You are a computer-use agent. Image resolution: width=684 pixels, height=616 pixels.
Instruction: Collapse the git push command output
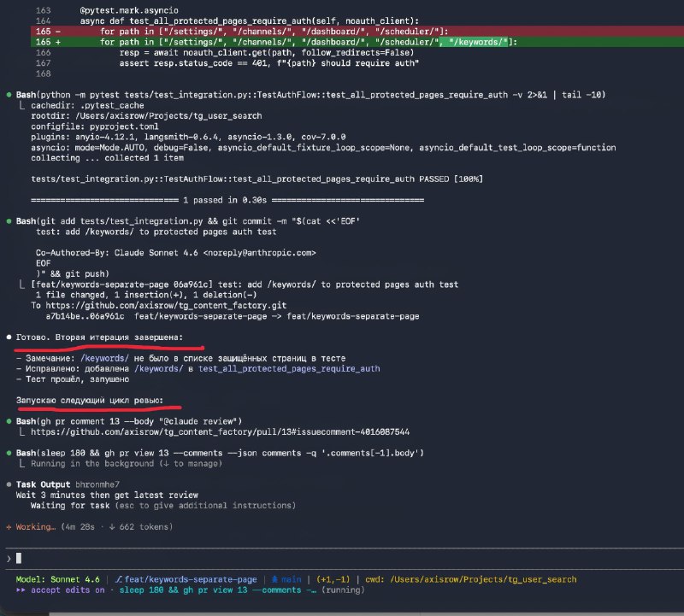coord(24,285)
